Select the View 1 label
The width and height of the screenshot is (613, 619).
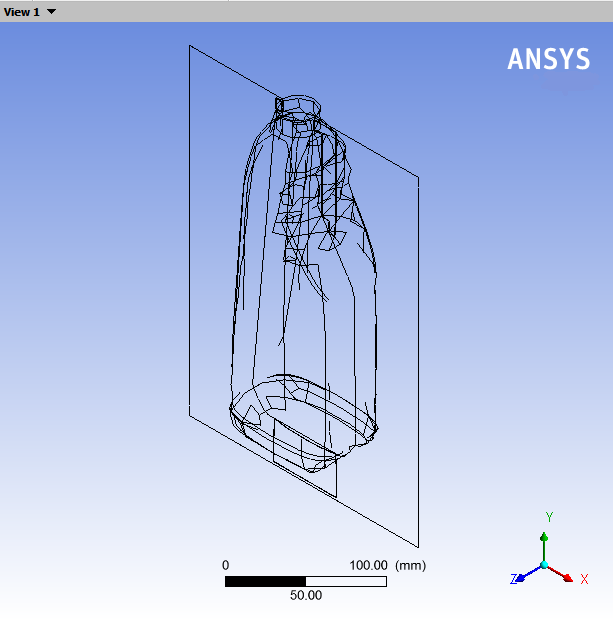[22, 12]
